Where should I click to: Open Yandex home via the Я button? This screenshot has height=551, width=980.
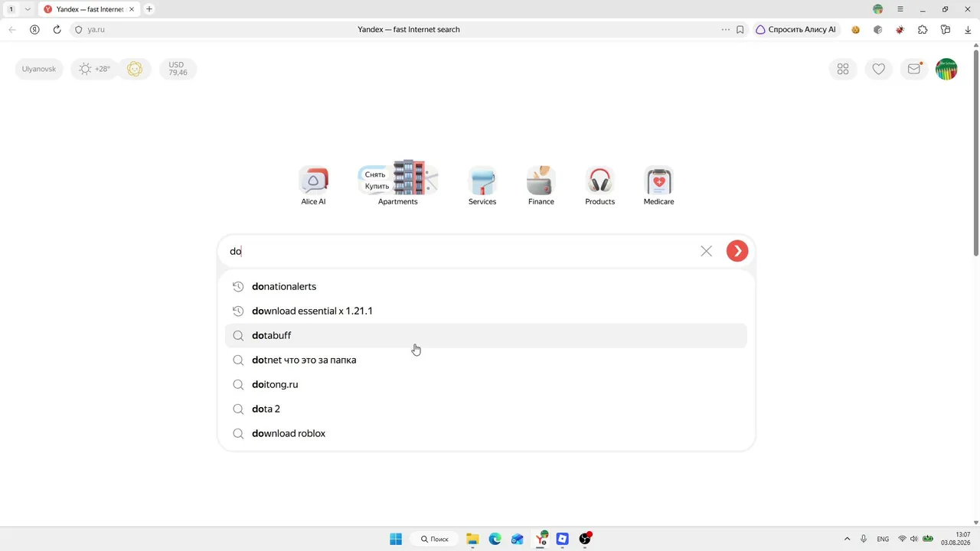point(34,29)
